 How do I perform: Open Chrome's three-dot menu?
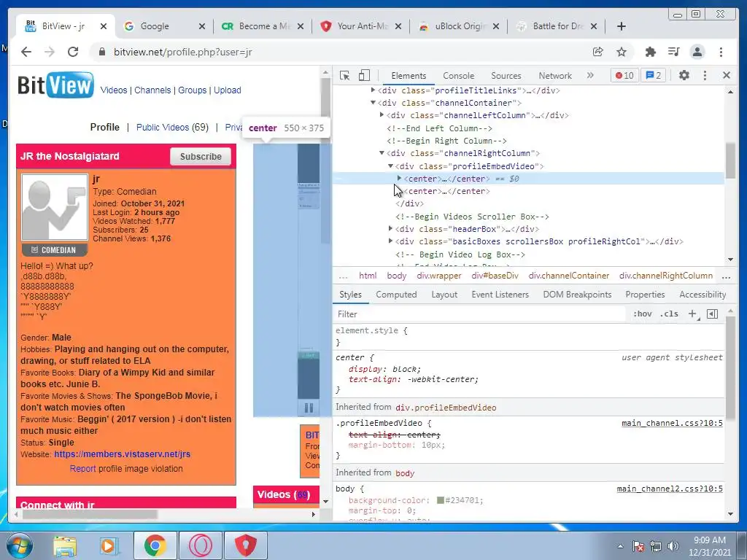[x=721, y=52]
